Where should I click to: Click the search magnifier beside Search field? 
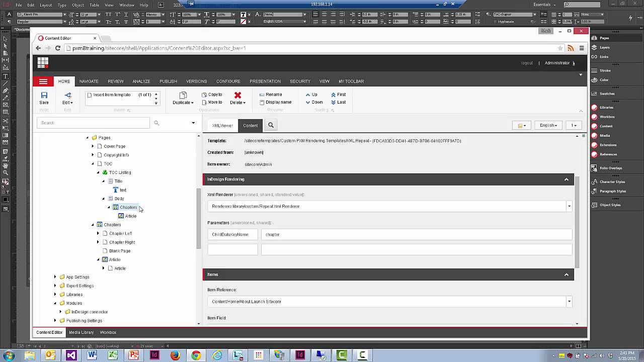pos(156,123)
